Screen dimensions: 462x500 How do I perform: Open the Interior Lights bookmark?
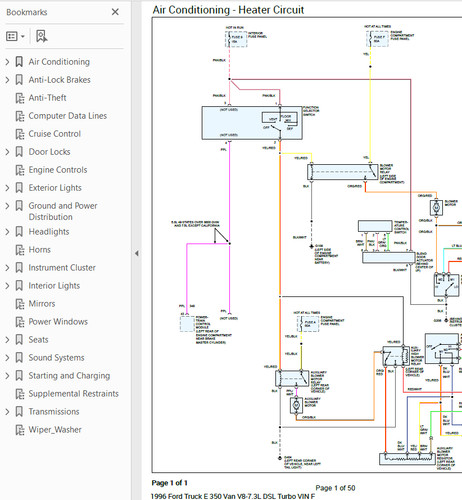54,286
